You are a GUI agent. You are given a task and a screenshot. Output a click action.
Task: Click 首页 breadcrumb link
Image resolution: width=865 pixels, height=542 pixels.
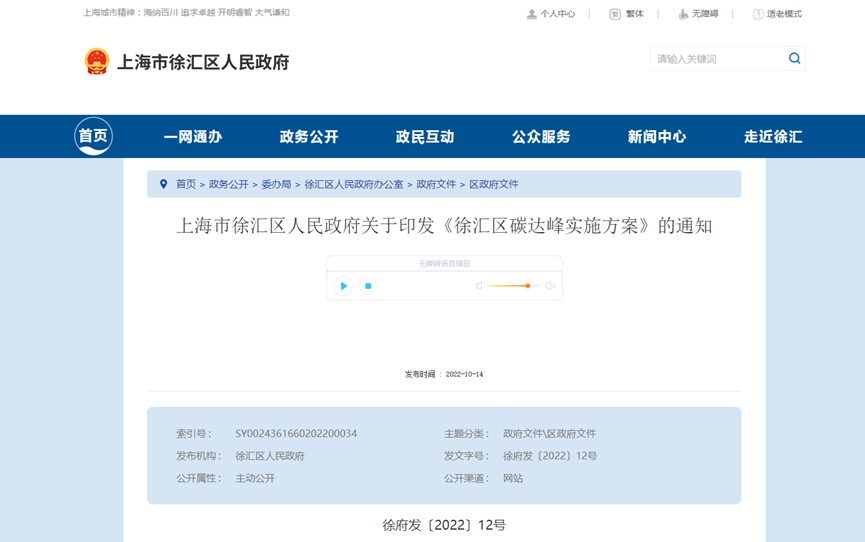[186, 184]
